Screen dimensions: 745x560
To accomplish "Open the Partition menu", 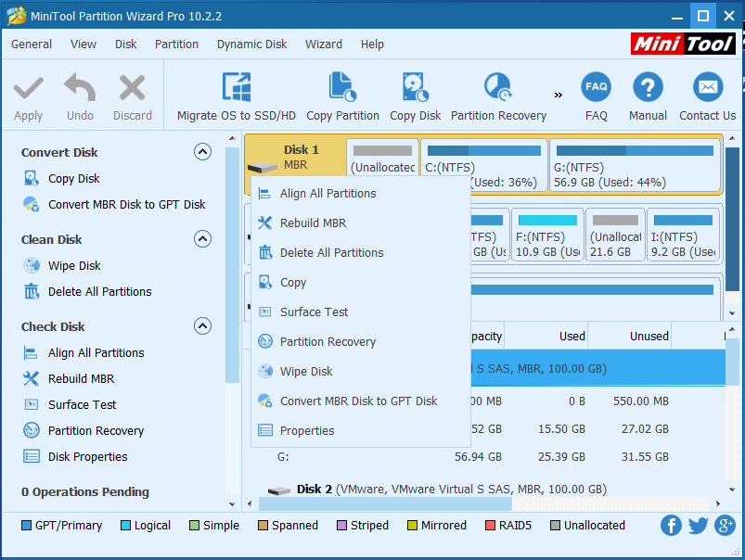I will 177,45.
